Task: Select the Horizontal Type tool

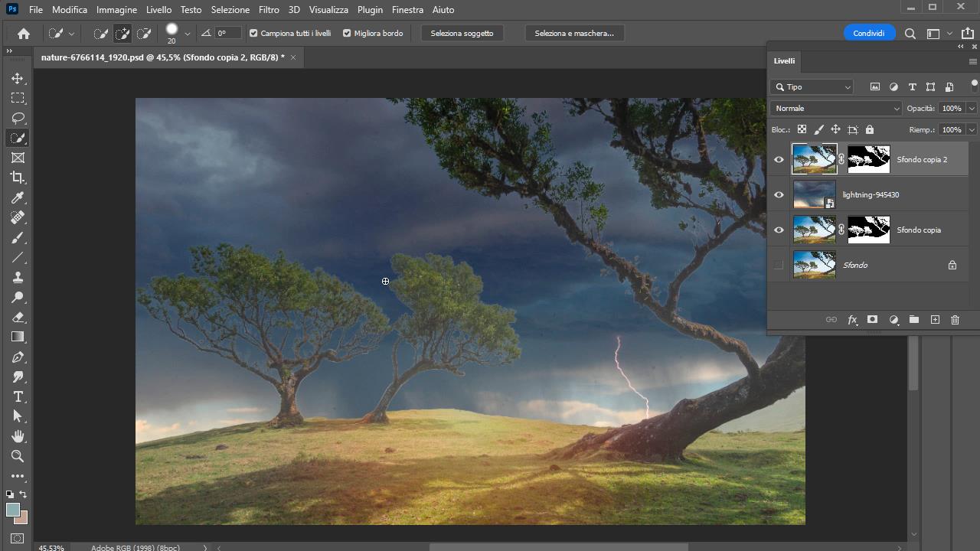Action: coord(18,397)
